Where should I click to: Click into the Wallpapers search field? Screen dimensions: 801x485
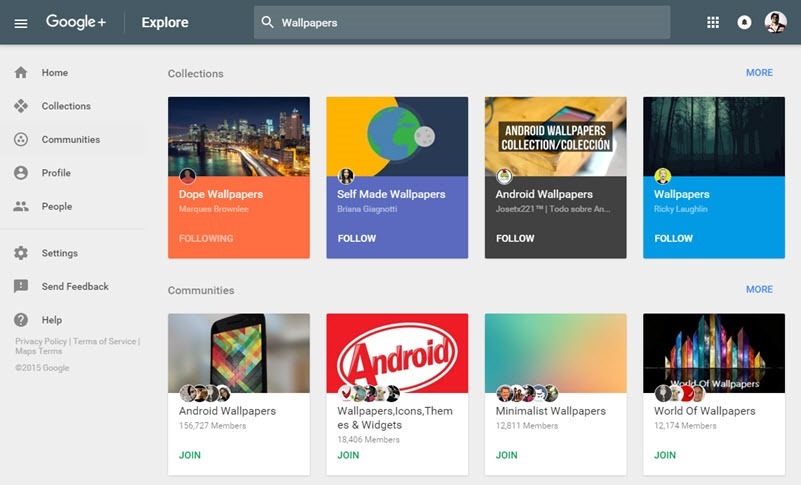tap(462, 22)
